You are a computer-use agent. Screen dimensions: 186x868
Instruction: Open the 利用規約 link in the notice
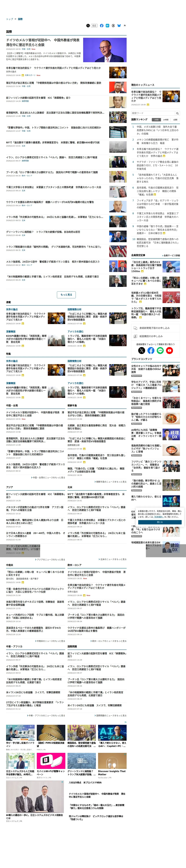(159, 517)
